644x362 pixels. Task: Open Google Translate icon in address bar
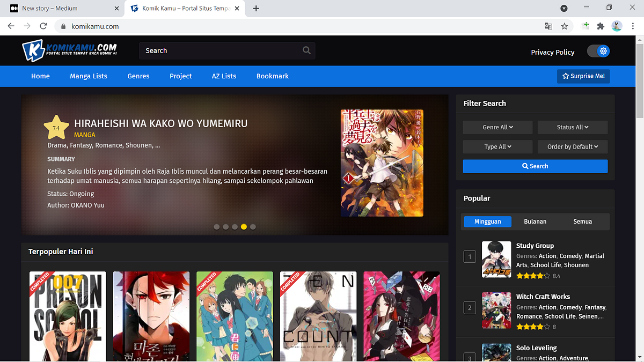pyautogui.click(x=548, y=26)
